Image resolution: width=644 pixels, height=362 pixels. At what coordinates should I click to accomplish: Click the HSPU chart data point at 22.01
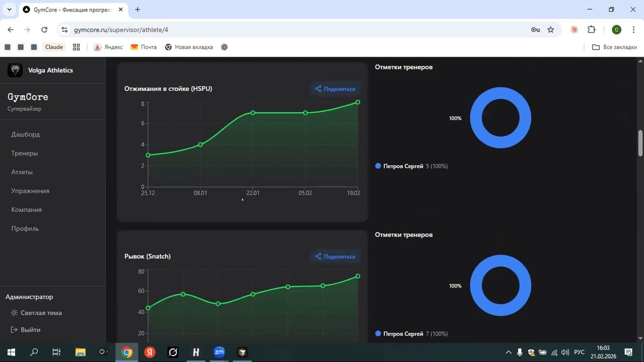click(x=253, y=113)
